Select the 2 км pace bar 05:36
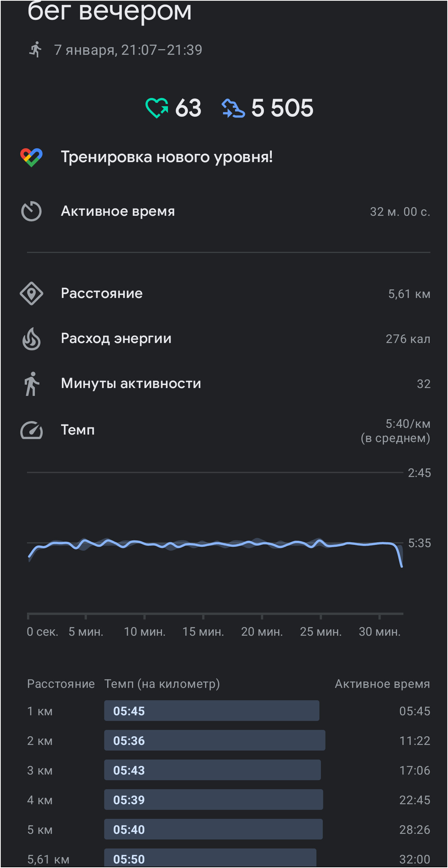Image resolution: width=448 pixels, height=868 pixels. point(215,740)
